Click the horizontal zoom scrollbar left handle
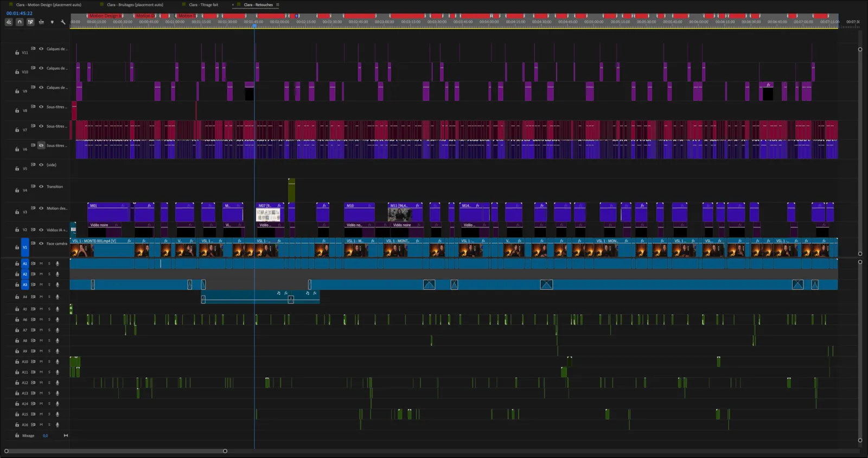Screen dimensions: 868x458 coord(7,451)
